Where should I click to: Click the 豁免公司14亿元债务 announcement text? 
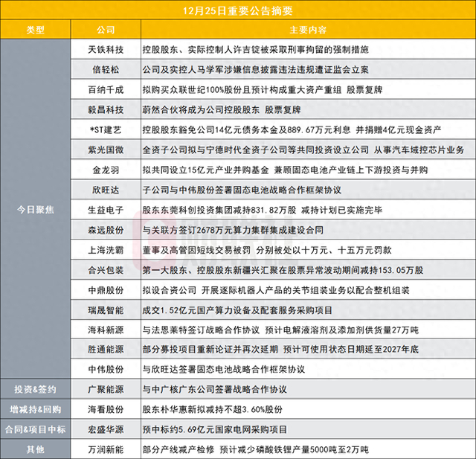[x=292, y=129]
